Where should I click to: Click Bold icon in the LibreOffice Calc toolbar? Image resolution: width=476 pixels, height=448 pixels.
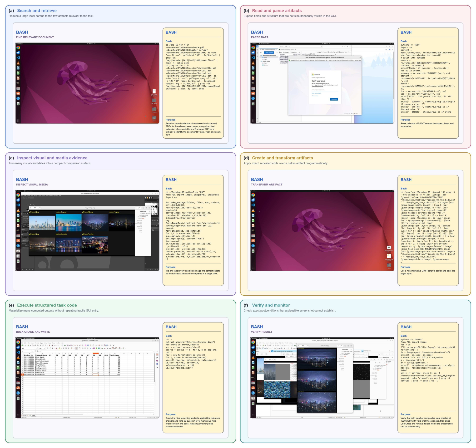[x=47, y=349]
